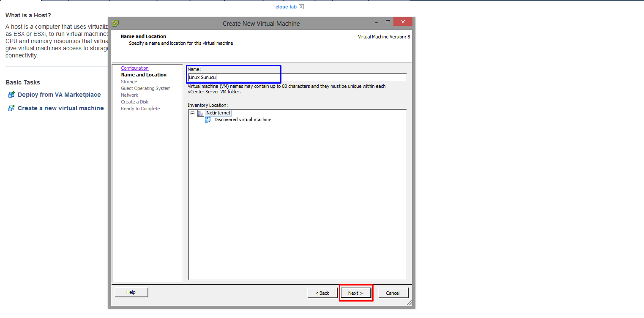This screenshot has height=318, width=644.
Task: Go back with the Back button
Action: [x=322, y=293]
